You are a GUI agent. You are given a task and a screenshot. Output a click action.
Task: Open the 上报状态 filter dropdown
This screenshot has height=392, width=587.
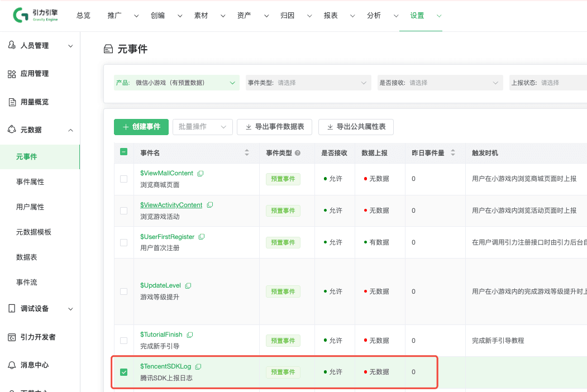(548, 83)
